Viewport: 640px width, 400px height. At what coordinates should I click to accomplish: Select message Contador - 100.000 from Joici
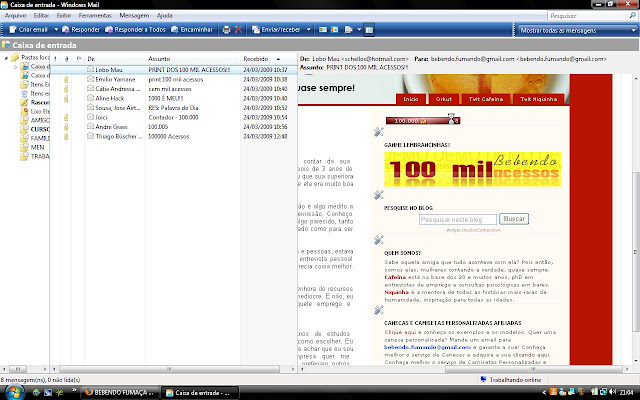(x=174, y=117)
